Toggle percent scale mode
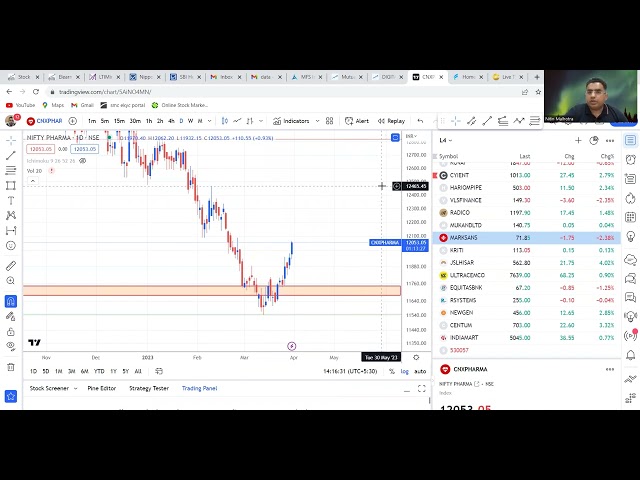Image resolution: width=640 pixels, height=480 pixels. (x=392, y=371)
